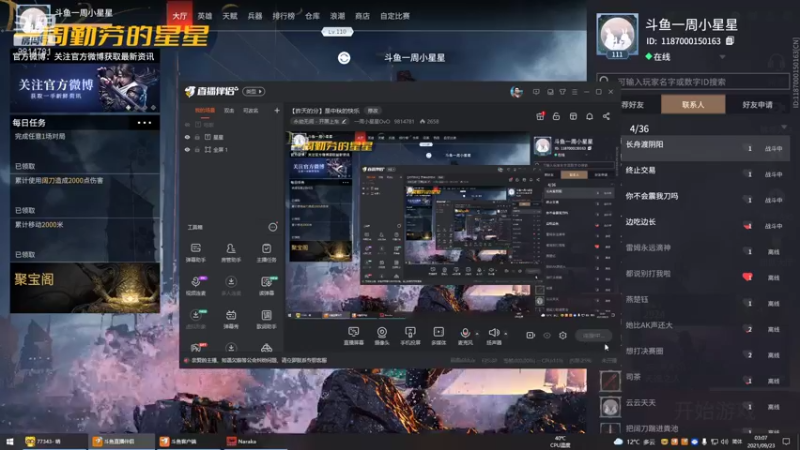Open player avatar level 111 in friends panel
This screenshot has height=450, width=800.
pos(617,35)
